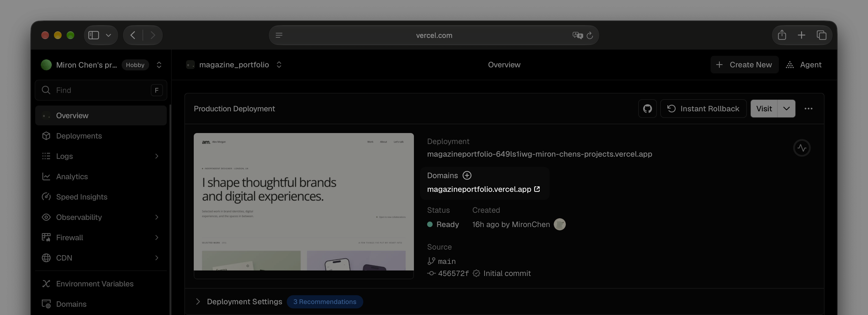Click the Instant Rollback button
Screen dimensions: 868x315
tap(703, 109)
